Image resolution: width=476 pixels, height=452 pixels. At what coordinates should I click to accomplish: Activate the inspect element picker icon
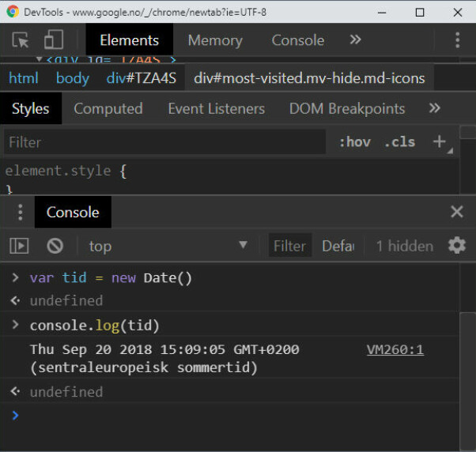click(21, 40)
